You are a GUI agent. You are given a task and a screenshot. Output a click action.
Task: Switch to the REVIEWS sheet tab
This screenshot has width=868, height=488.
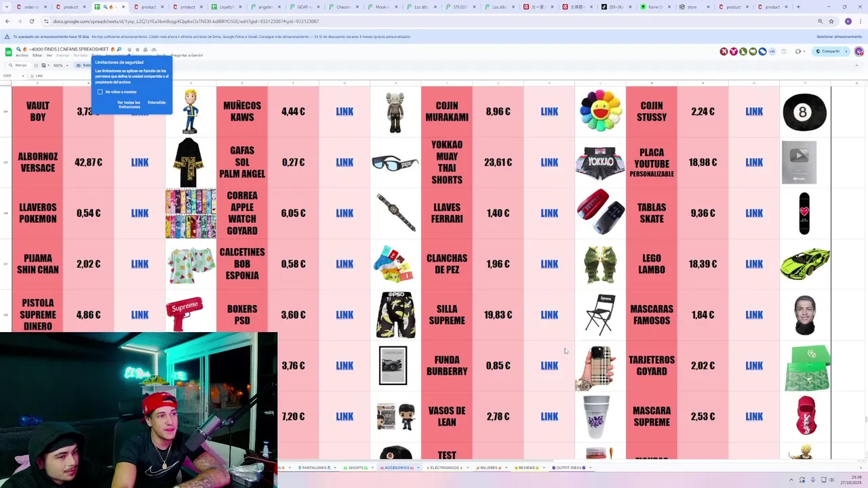pos(527,468)
